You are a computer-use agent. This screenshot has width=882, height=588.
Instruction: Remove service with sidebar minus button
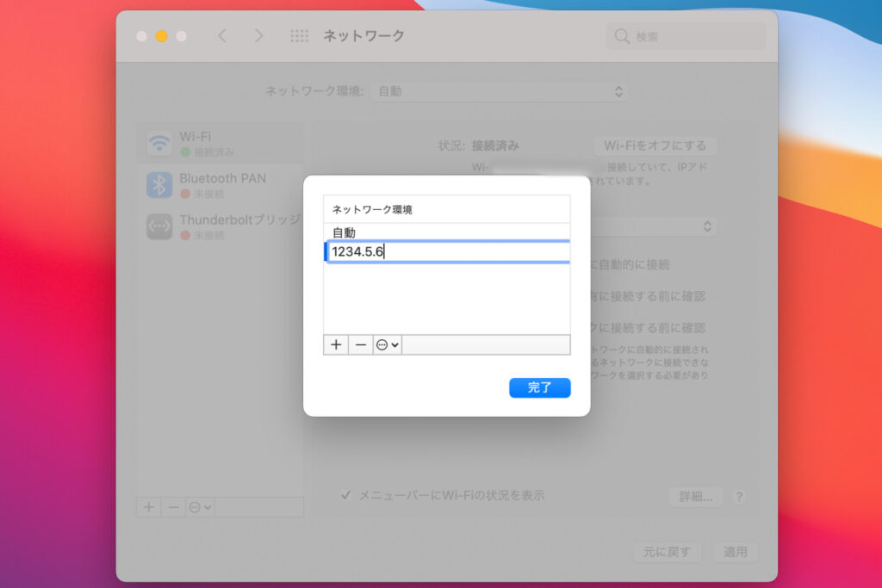point(173,507)
